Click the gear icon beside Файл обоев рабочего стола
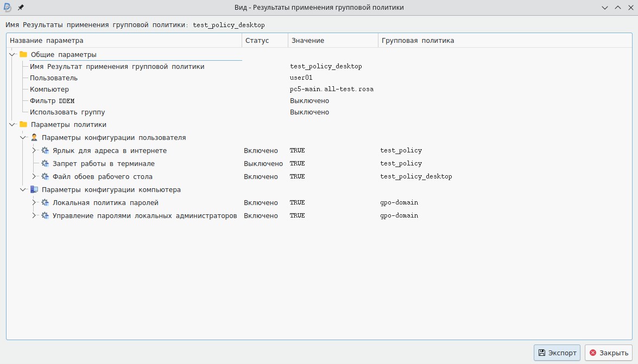 pos(45,177)
